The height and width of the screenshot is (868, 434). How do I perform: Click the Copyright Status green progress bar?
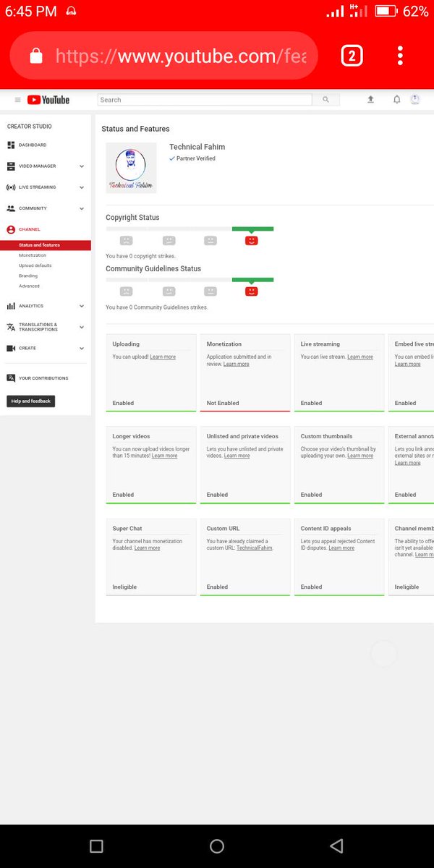(x=252, y=229)
